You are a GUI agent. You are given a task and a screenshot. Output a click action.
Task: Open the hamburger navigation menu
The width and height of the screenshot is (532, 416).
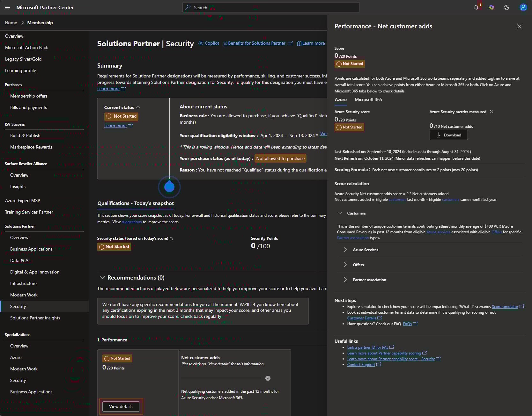click(x=7, y=7)
